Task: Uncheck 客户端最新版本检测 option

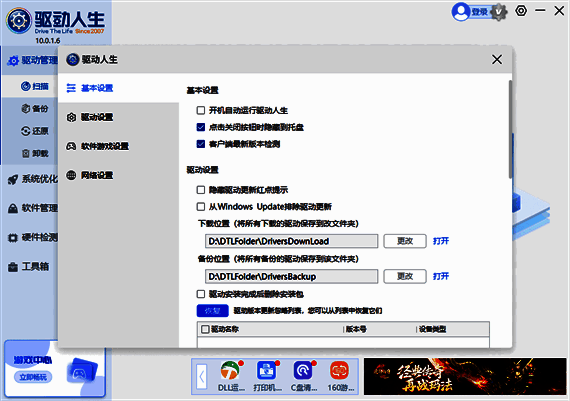Action: click(x=201, y=144)
